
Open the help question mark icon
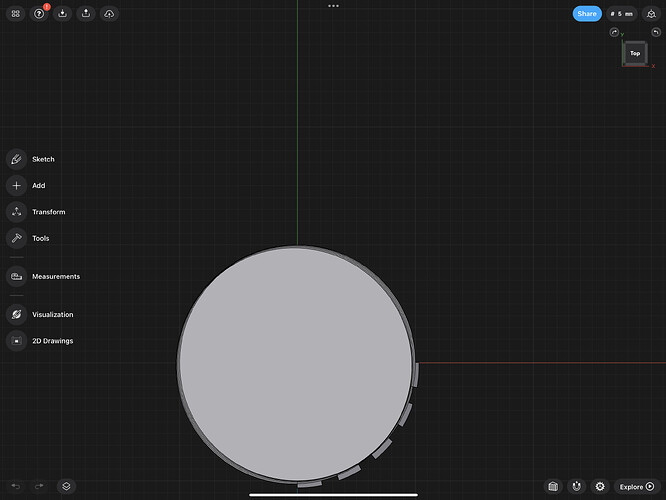tap(39, 14)
